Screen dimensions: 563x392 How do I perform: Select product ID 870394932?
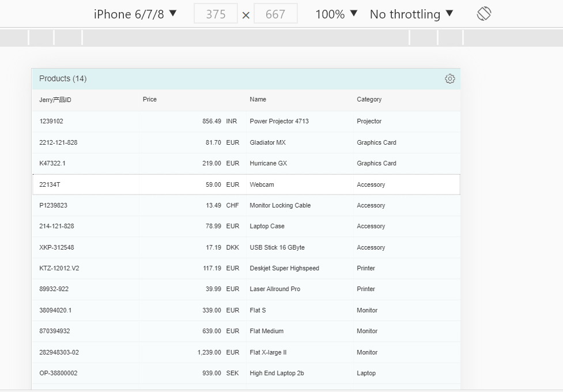point(55,331)
